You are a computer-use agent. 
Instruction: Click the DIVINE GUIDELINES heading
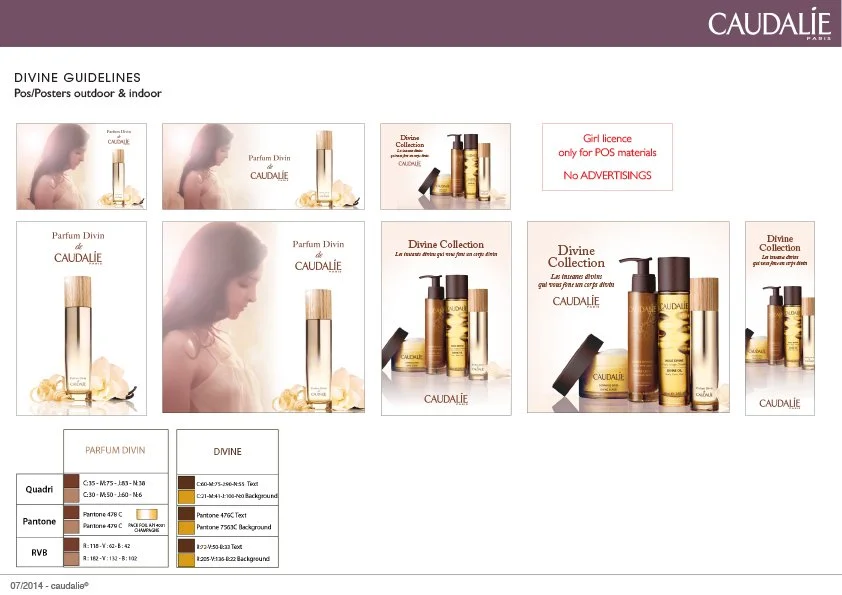(x=77, y=77)
